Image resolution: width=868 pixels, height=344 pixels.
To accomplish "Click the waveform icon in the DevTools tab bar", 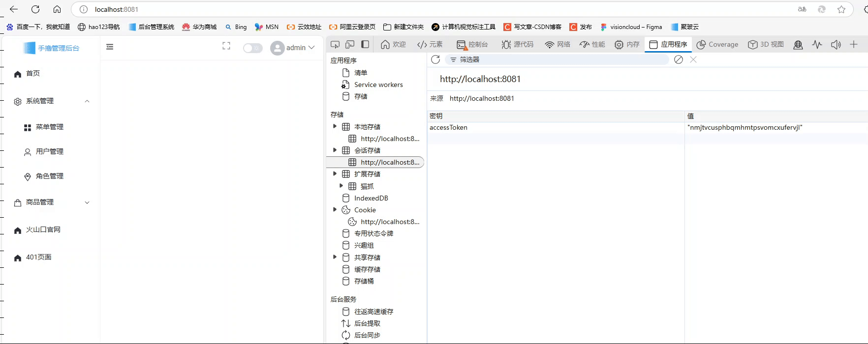I will coord(817,44).
